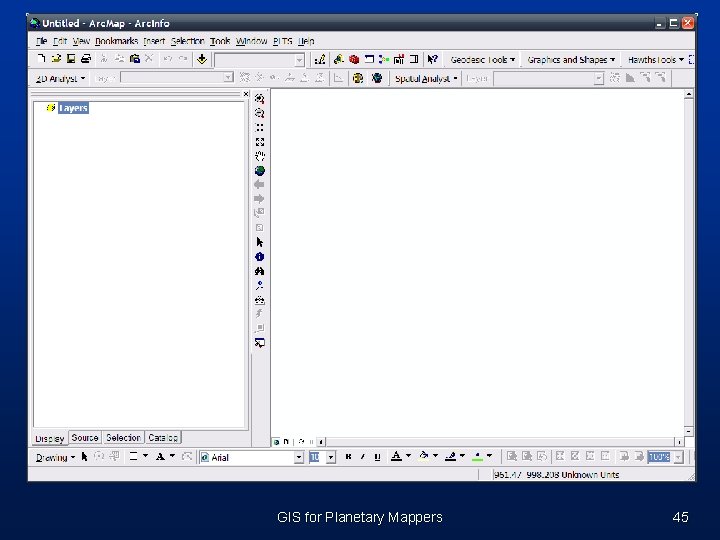The height and width of the screenshot is (540, 720).
Task: Open the Hawths Tools dropdown
Action: click(656, 60)
